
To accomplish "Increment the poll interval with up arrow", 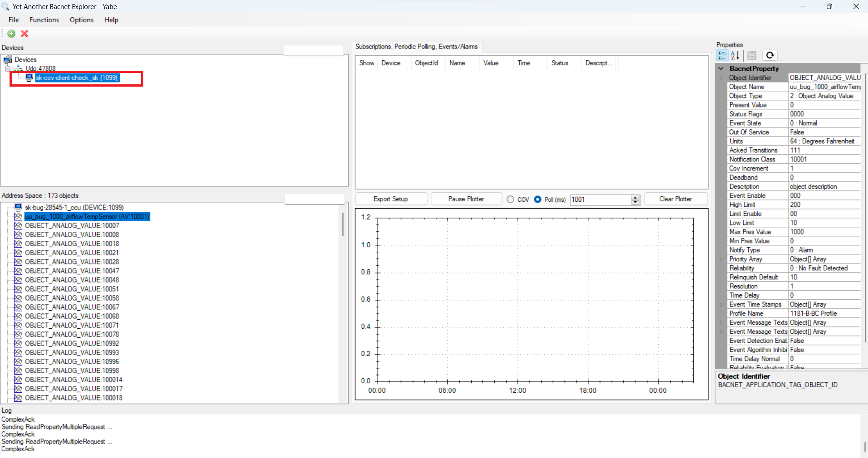I will [x=636, y=197].
